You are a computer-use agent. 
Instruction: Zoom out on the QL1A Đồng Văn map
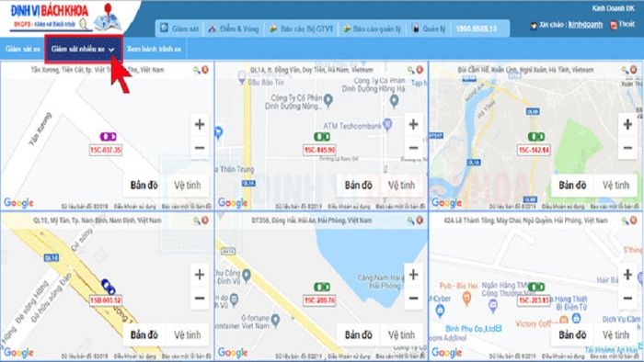pos(414,148)
